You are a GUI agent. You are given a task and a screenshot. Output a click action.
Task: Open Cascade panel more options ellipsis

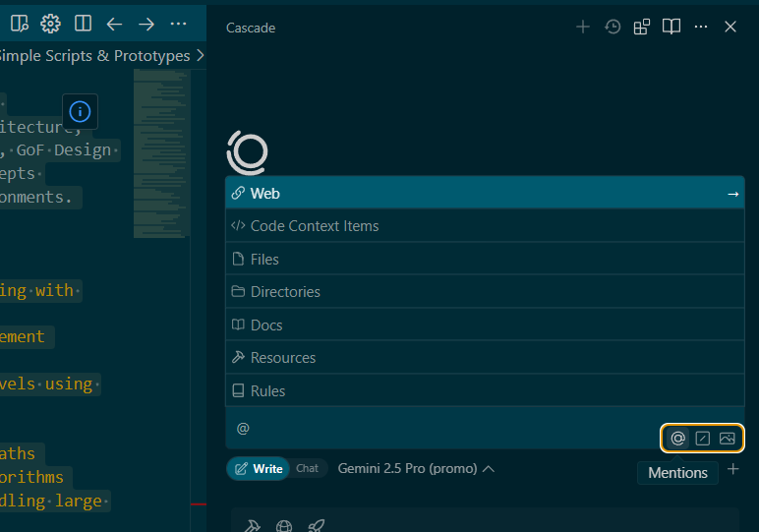click(x=701, y=27)
